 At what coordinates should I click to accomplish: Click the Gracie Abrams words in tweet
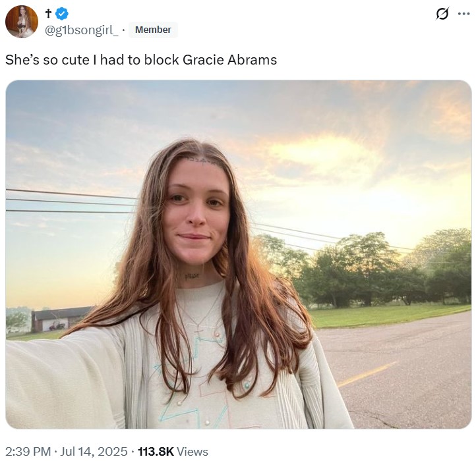pos(230,60)
